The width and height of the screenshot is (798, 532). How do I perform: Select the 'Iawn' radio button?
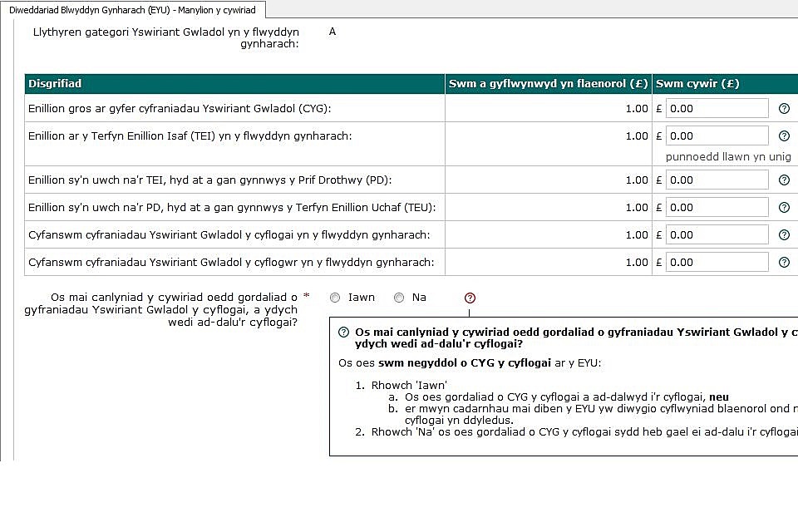pyautogui.click(x=335, y=298)
